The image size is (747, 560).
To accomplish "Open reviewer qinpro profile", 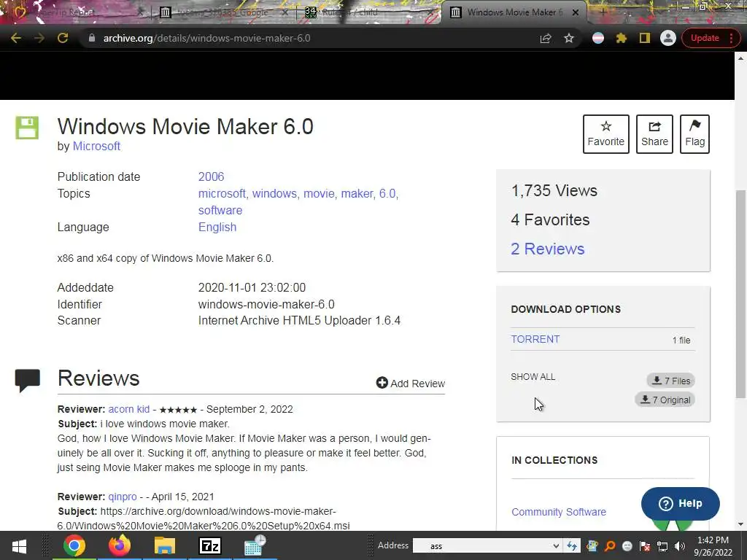I will point(123,497).
